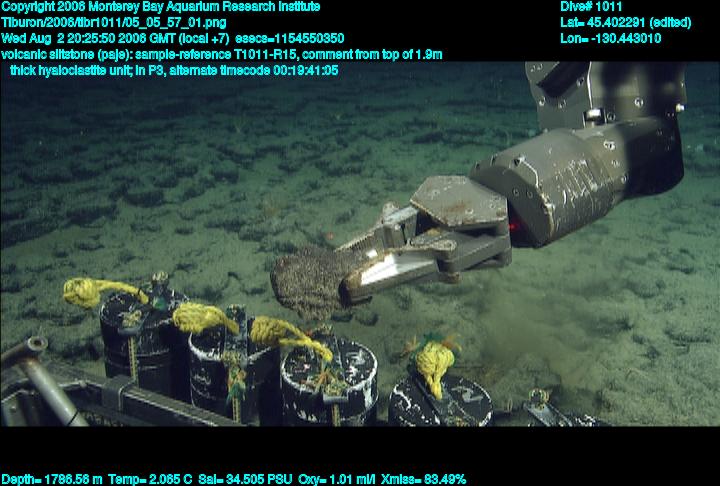Click the Monterey Bay Aquarium Research Institute copyright line
The width and height of the screenshot is (720, 486).
[x=160, y=7]
